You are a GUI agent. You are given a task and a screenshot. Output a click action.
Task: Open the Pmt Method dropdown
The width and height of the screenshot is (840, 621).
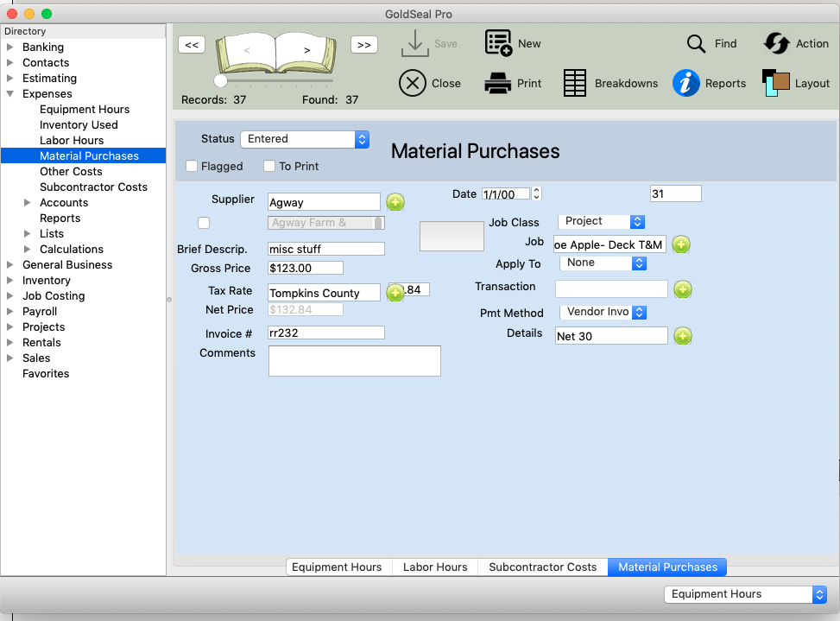pyautogui.click(x=603, y=312)
